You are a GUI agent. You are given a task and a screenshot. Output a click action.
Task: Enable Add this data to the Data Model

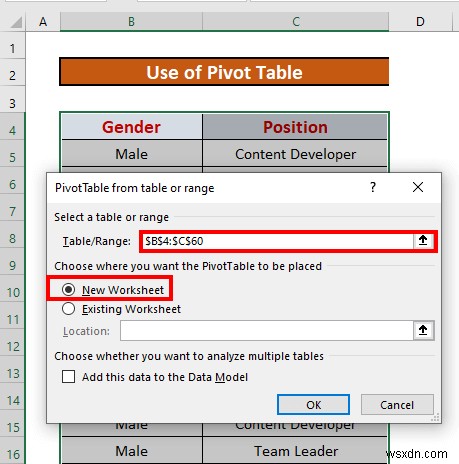68,377
